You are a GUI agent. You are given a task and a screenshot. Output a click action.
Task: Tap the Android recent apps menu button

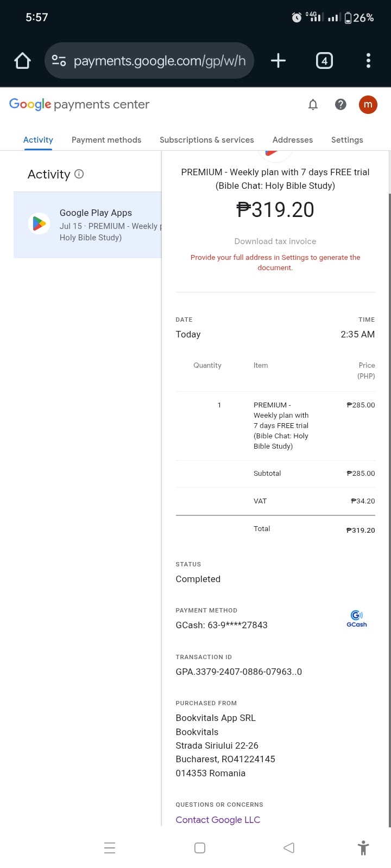click(110, 848)
